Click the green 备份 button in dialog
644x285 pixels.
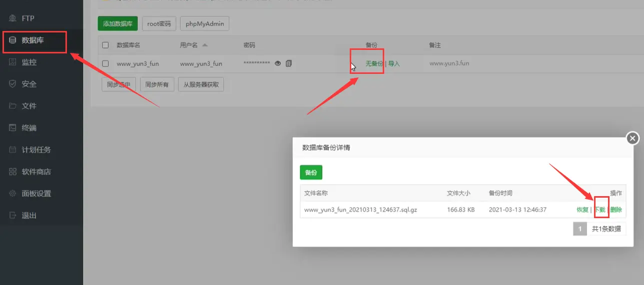tap(311, 172)
